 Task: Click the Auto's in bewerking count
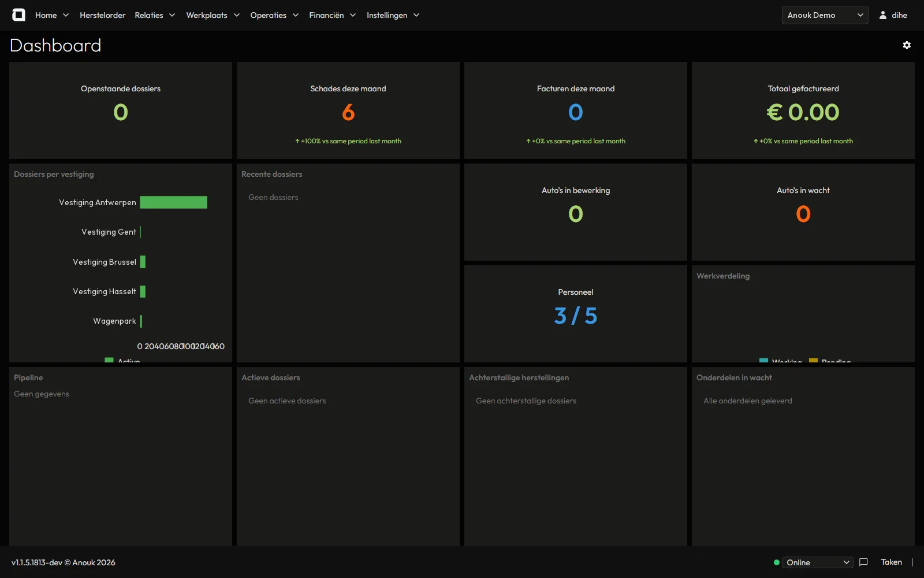[576, 214]
